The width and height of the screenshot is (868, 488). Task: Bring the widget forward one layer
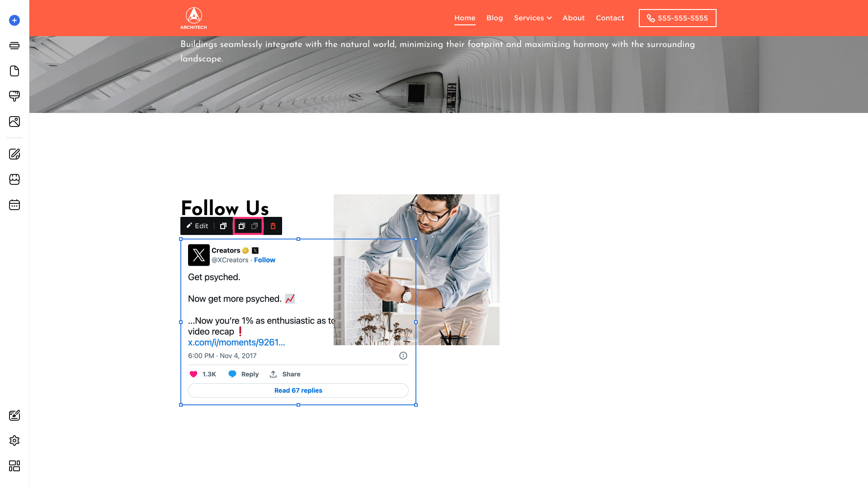point(242,226)
